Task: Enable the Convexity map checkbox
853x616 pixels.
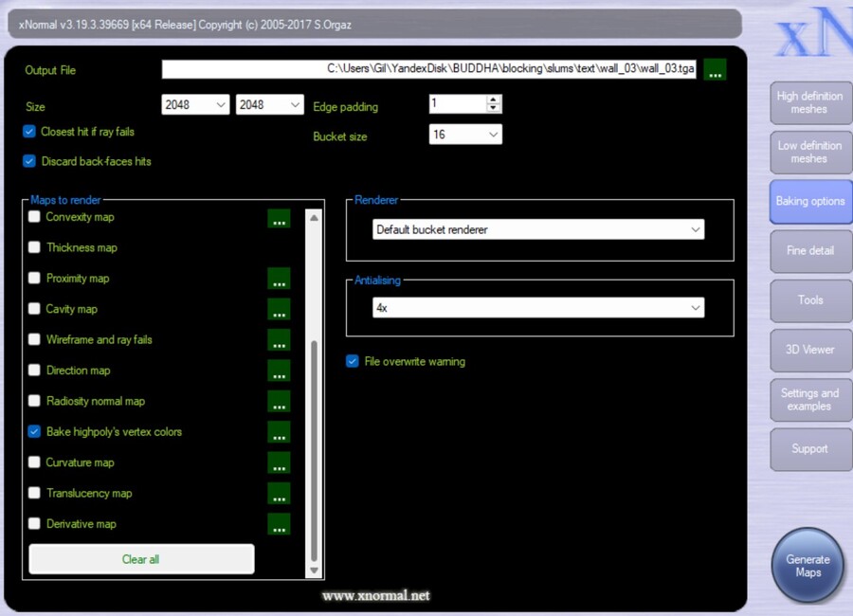Action: tap(34, 217)
